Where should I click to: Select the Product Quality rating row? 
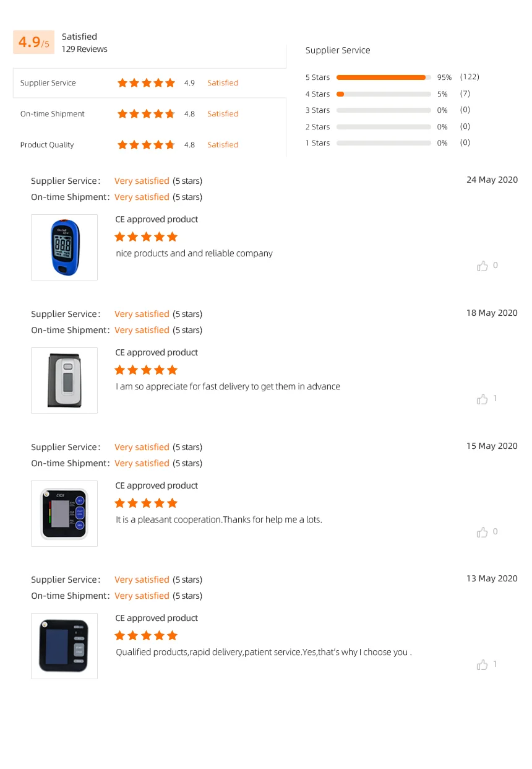pos(47,145)
